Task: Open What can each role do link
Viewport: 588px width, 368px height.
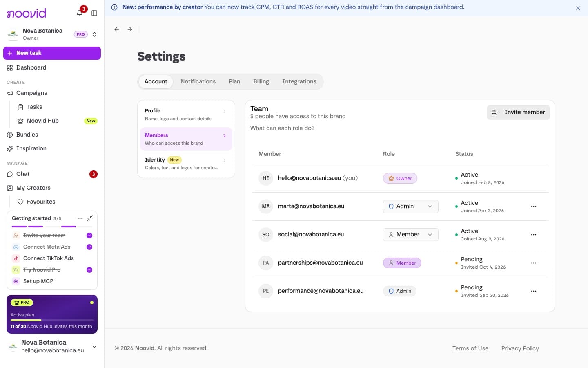Action: point(282,128)
